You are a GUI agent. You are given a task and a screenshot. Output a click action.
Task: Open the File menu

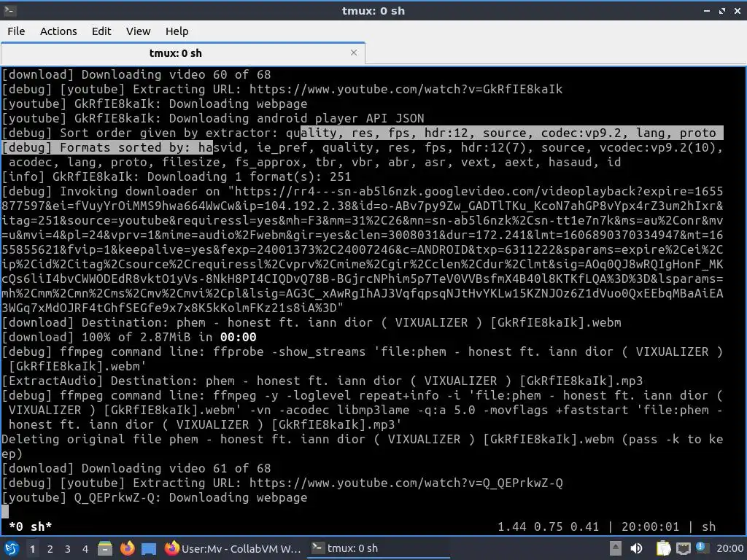coord(16,31)
